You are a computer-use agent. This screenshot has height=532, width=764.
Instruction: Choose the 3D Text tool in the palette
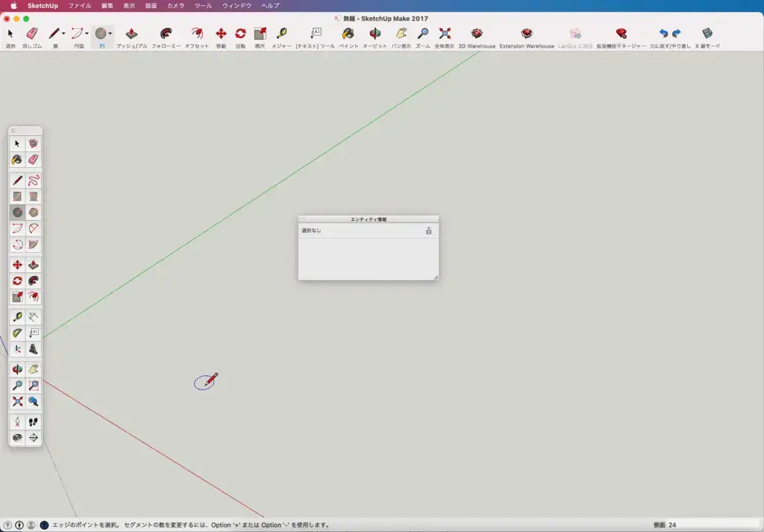33,348
